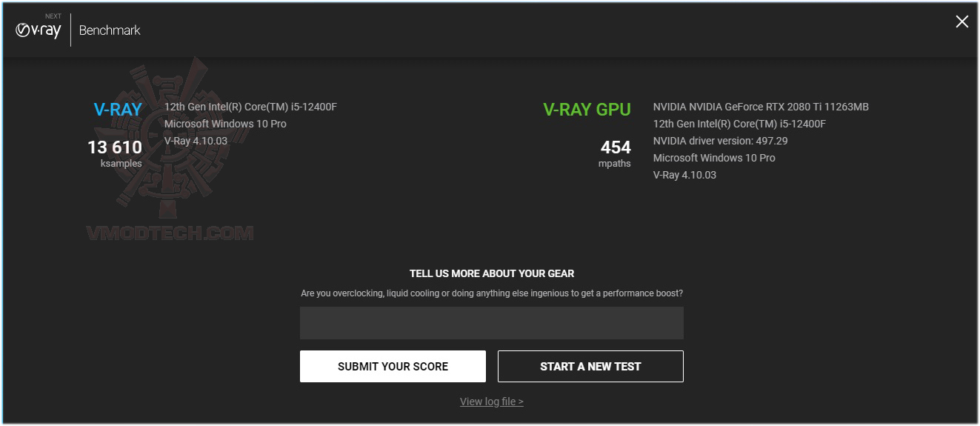The height and width of the screenshot is (426, 980).
Task: Select the NVIDIA driver version 497.29 line
Action: pyautogui.click(x=720, y=141)
